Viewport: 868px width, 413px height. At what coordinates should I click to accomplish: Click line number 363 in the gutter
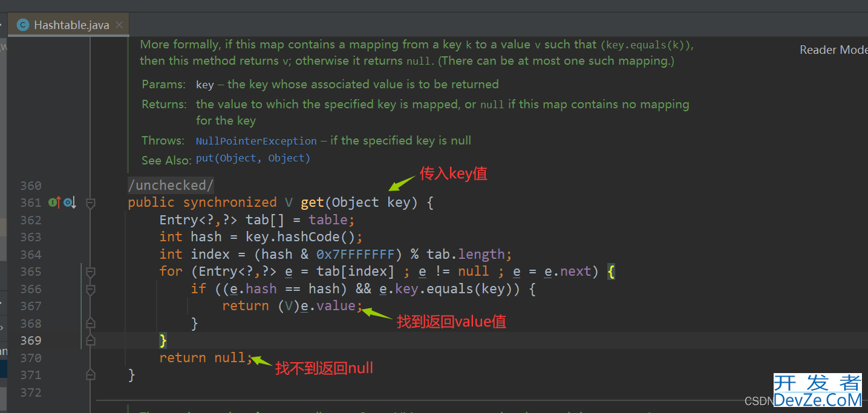[x=31, y=237]
